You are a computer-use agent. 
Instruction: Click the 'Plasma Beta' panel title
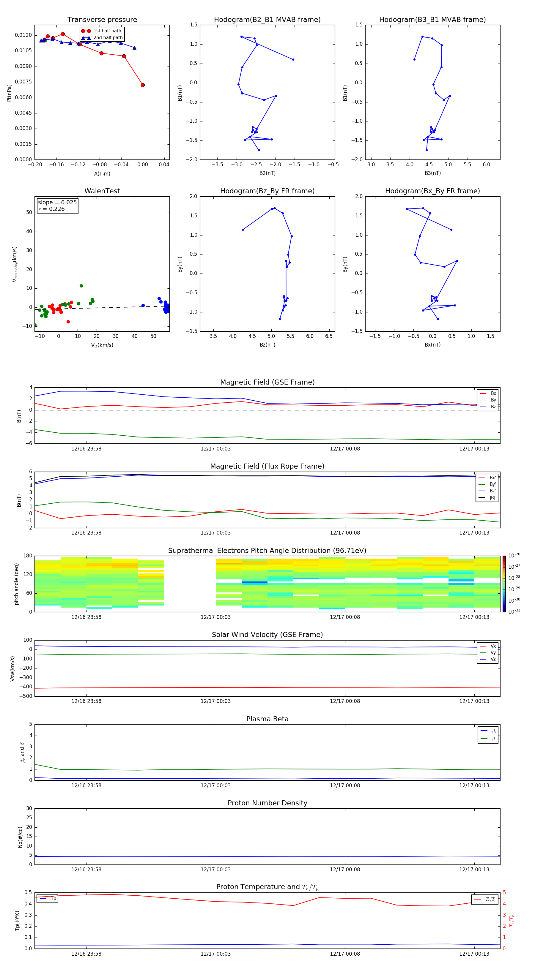click(x=267, y=719)
